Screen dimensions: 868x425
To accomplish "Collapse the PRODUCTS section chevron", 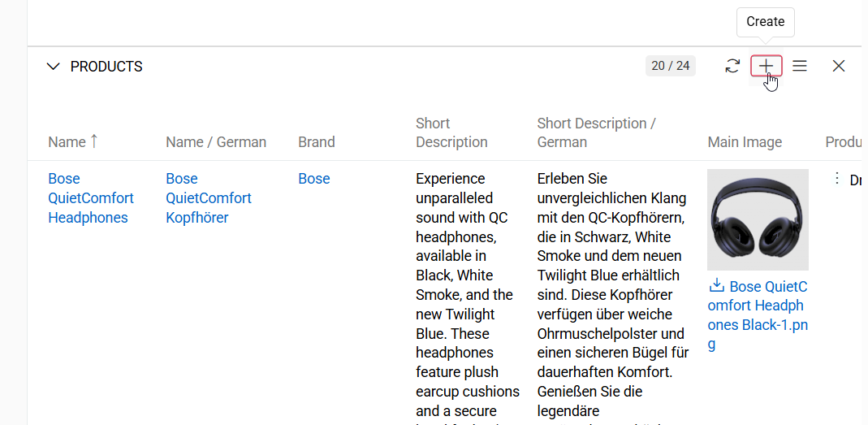I will (x=54, y=67).
